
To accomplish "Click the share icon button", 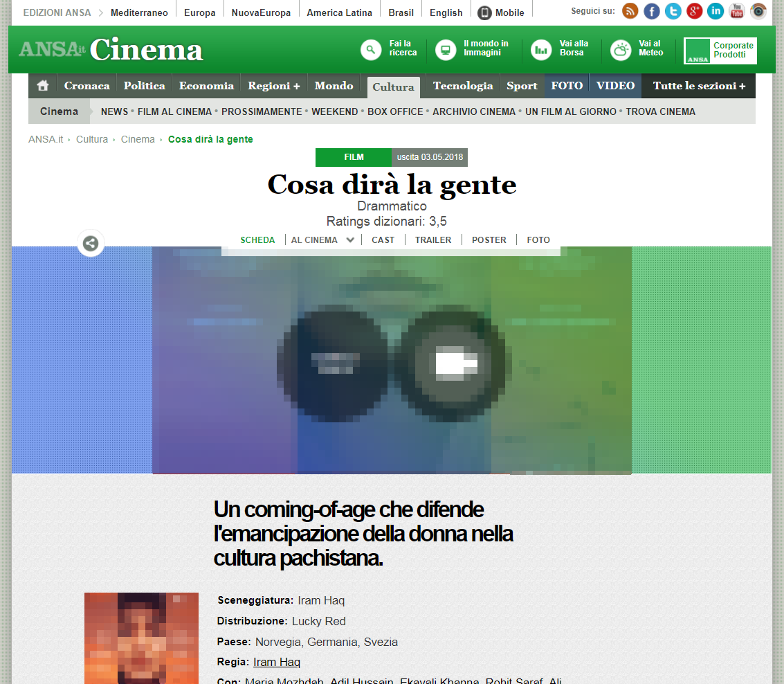I will tap(91, 243).
